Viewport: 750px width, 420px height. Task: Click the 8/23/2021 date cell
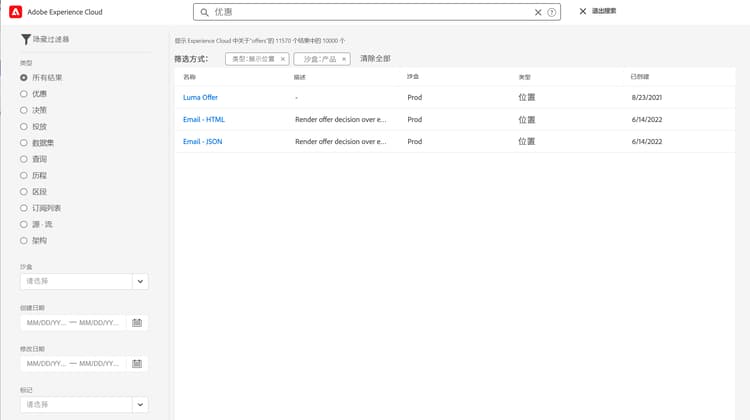pos(647,97)
